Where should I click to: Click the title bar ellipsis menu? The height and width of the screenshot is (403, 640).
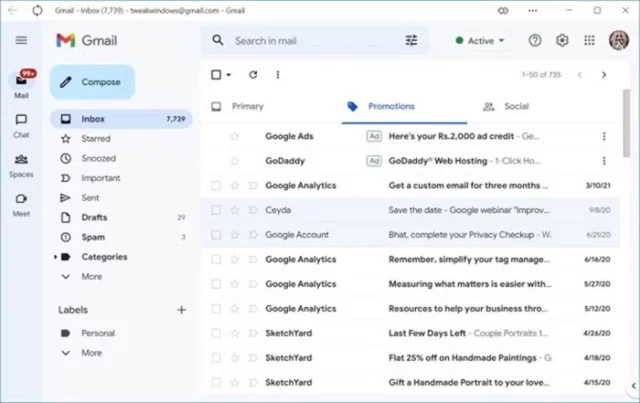533,11
